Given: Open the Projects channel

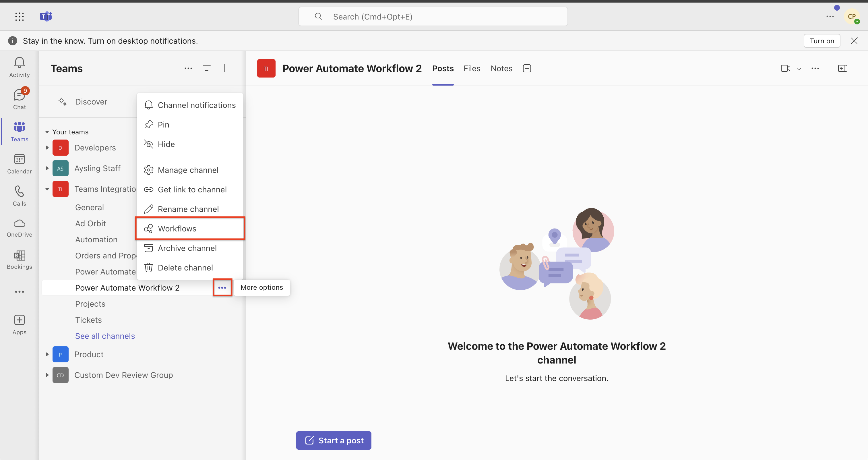Looking at the screenshot, I should (x=90, y=304).
